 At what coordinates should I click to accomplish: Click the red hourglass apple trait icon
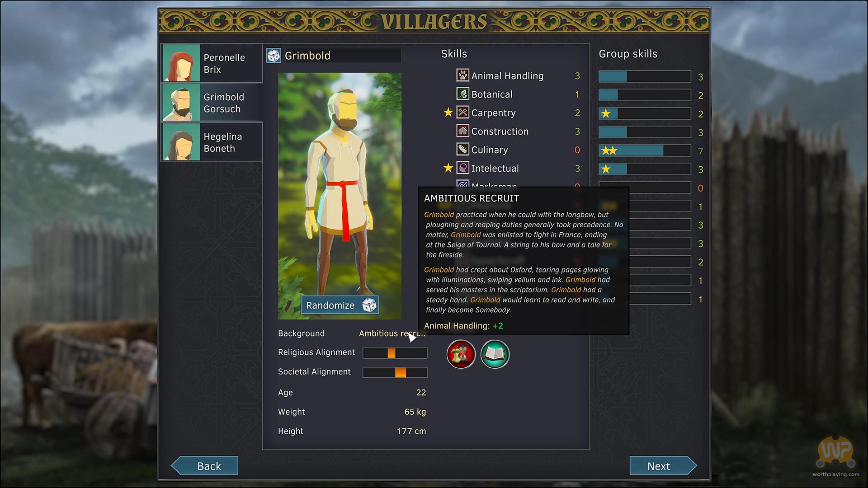(x=461, y=354)
